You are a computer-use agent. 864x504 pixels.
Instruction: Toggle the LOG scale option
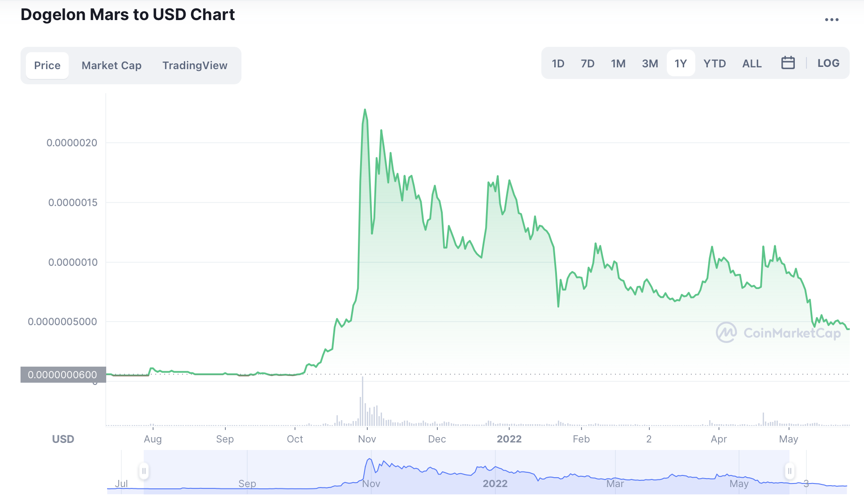click(x=828, y=63)
